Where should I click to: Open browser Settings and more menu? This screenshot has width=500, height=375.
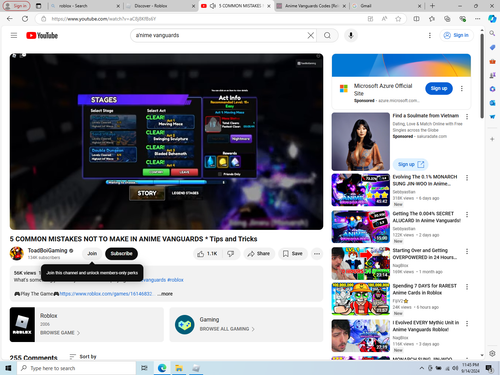(478, 19)
